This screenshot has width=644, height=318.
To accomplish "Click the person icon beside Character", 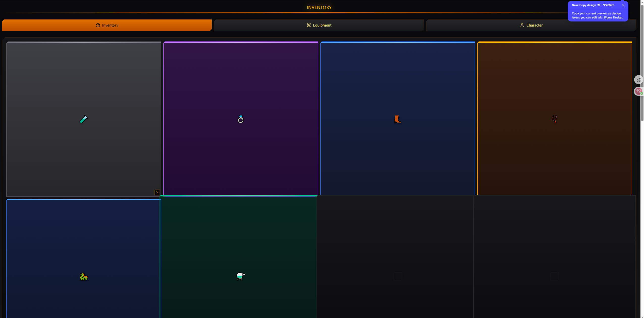I will point(522,25).
